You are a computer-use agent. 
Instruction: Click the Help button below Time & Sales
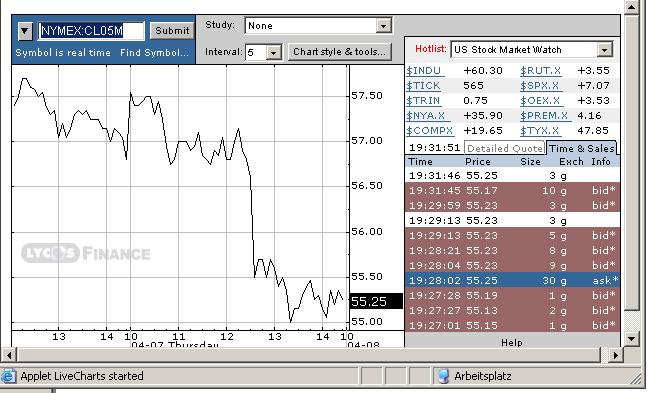tap(512, 342)
